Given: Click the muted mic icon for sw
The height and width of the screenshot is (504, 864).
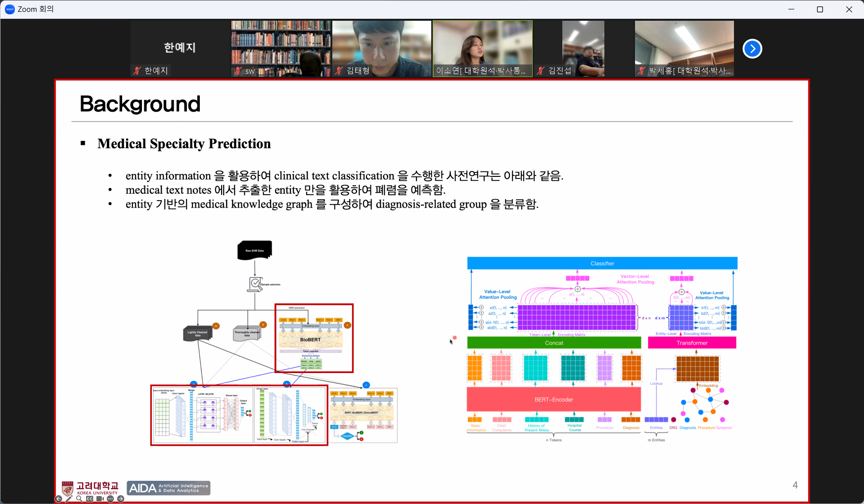Looking at the screenshot, I should 238,71.
